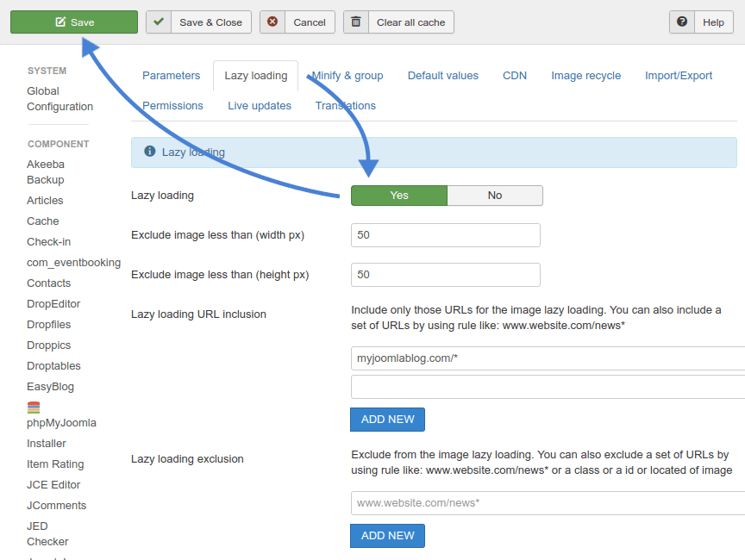Click the phpMyJoomla stacked icon in sidebar
745x560 pixels.
coord(34,408)
